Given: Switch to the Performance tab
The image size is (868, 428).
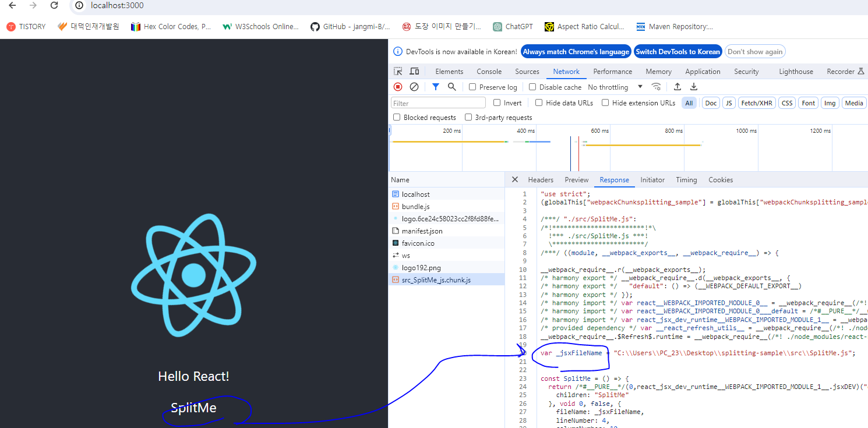Looking at the screenshot, I should tap(612, 72).
